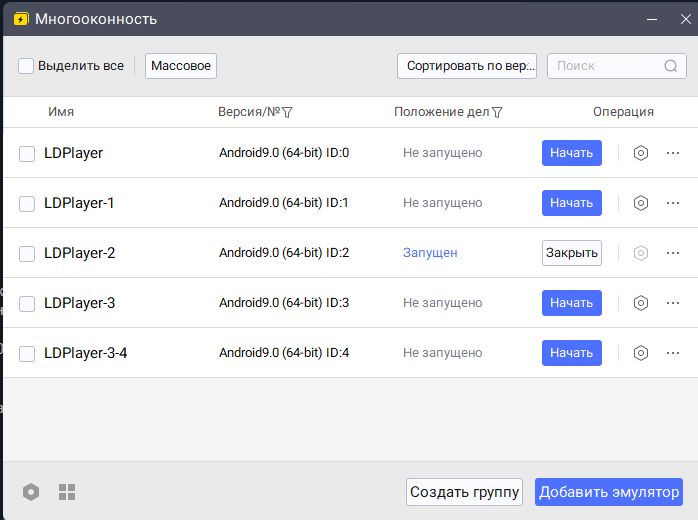Click the Имя column header
This screenshot has width=698, height=520.
pos(61,112)
